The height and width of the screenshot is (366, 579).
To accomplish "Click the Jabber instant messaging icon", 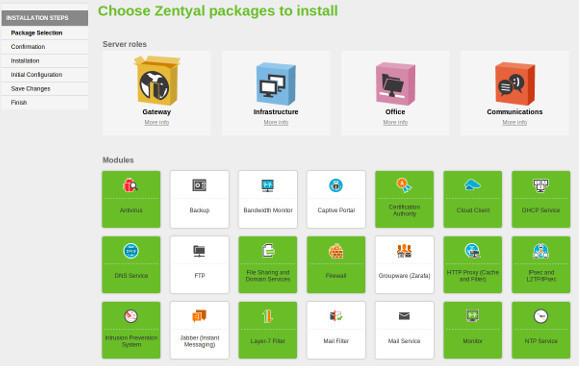I will (199, 316).
